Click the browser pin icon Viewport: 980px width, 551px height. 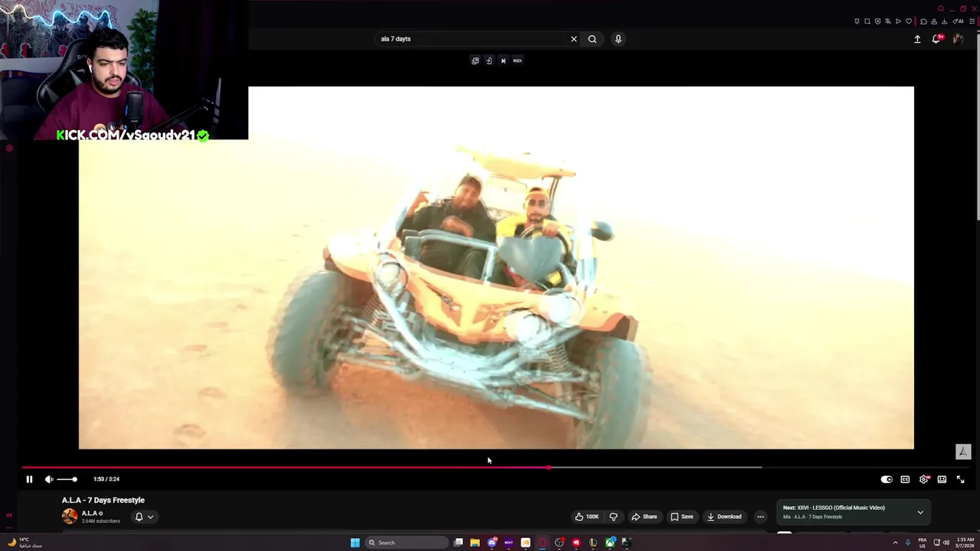coord(857,21)
